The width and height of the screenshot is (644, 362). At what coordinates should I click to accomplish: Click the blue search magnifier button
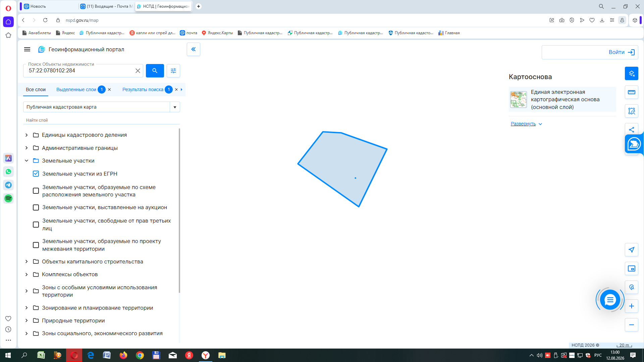click(x=155, y=71)
